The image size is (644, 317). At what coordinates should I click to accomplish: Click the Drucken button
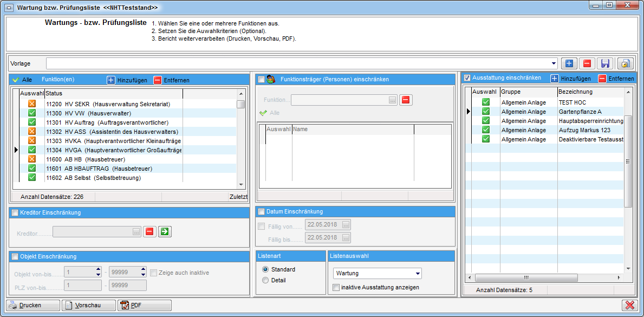(32, 306)
